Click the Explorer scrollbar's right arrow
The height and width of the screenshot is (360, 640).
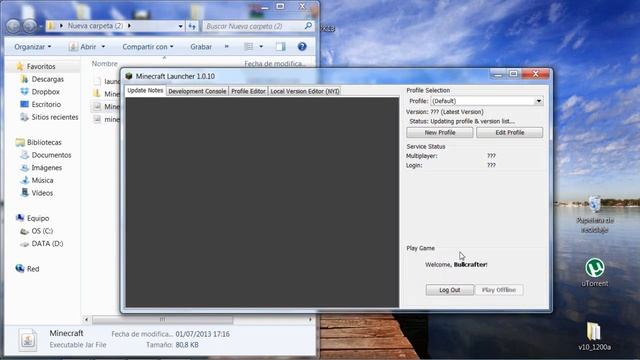[x=310, y=320]
